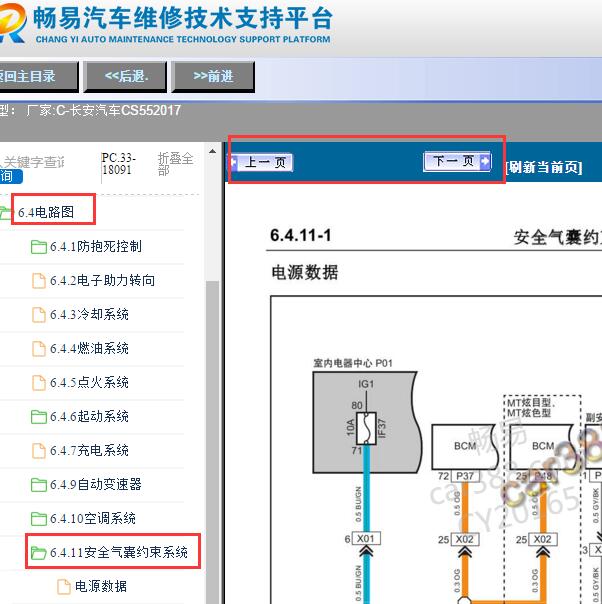602x604 pixels.
Task: Refresh current page via 刷新当前页 link
Action: pyautogui.click(x=543, y=167)
